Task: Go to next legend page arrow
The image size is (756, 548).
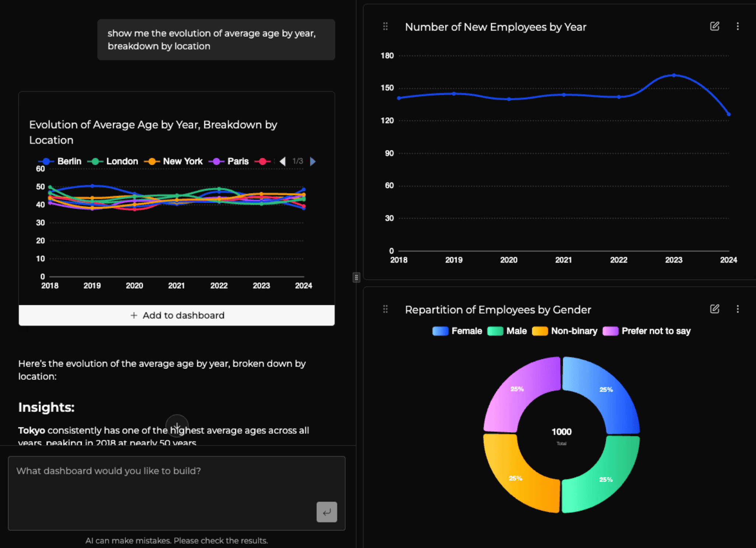Action: (313, 161)
